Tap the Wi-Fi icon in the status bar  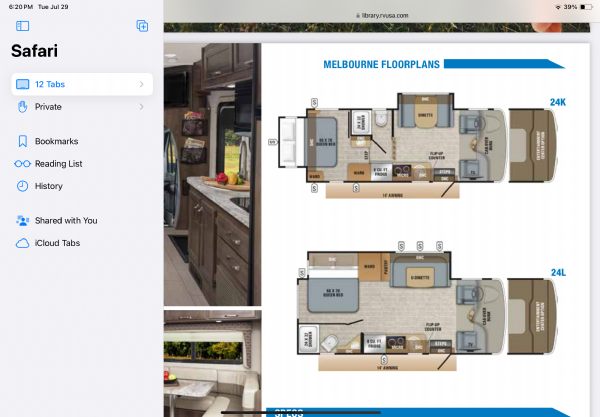[x=558, y=7]
